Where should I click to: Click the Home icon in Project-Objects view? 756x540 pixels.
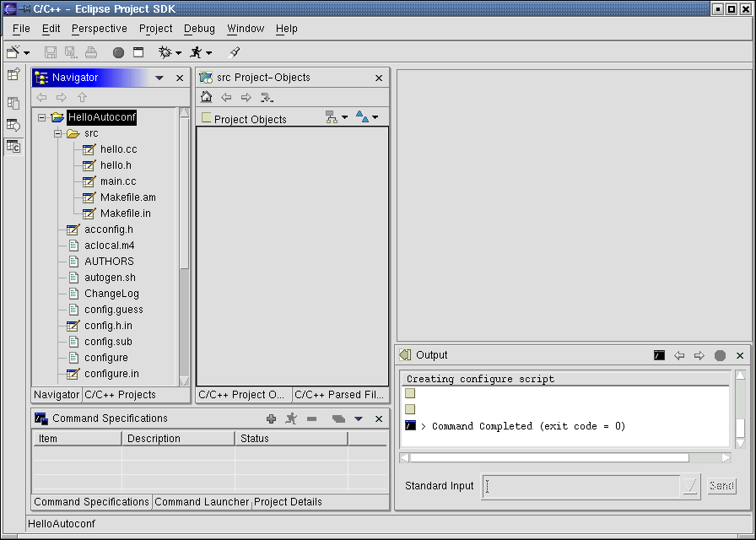coord(206,98)
